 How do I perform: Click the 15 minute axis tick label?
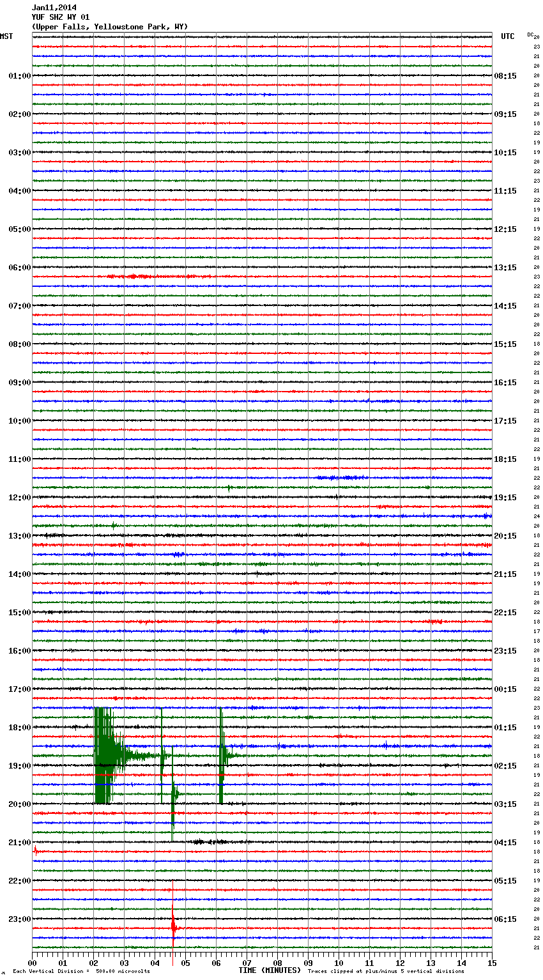pos(492,963)
